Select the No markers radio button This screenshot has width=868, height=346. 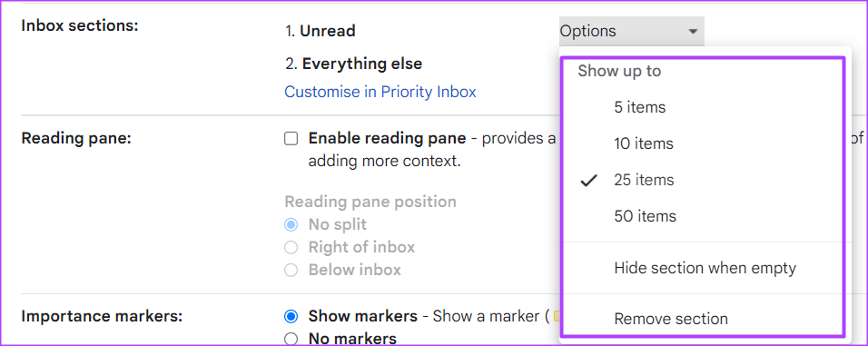(x=291, y=338)
